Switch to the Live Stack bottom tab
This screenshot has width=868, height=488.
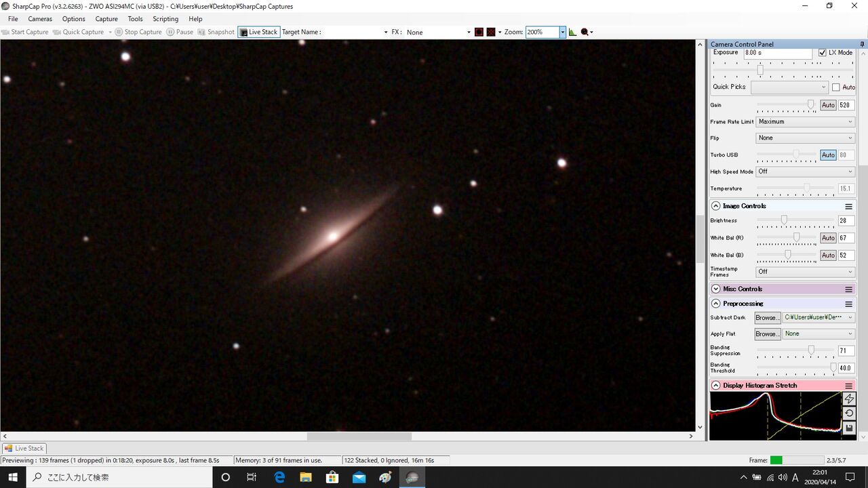24,448
